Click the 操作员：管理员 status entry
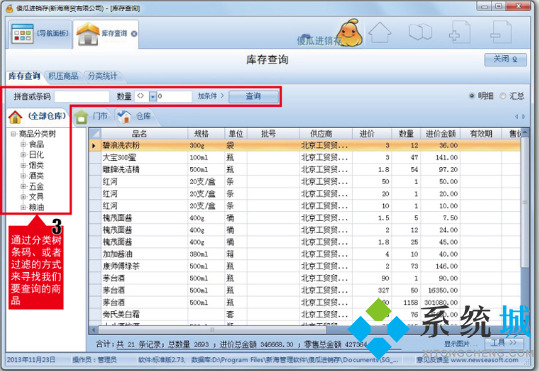The image size is (539, 371). click(95, 360)
